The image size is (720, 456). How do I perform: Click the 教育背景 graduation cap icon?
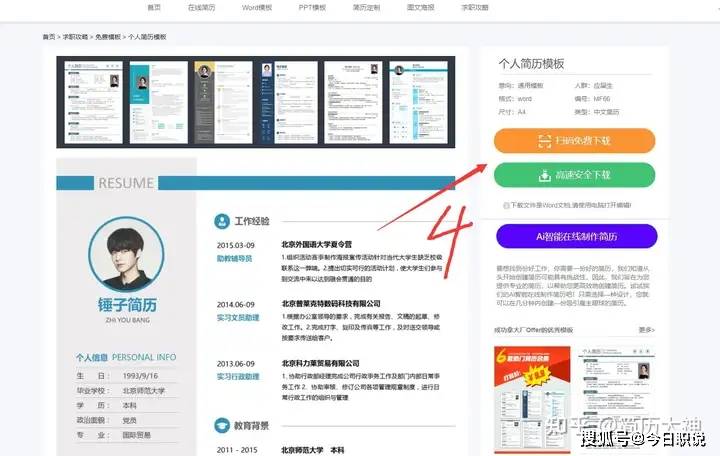coord(222,425)
